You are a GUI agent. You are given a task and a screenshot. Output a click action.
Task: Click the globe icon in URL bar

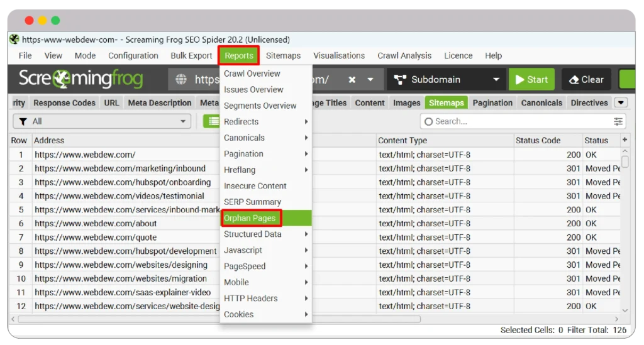(181, 79)
